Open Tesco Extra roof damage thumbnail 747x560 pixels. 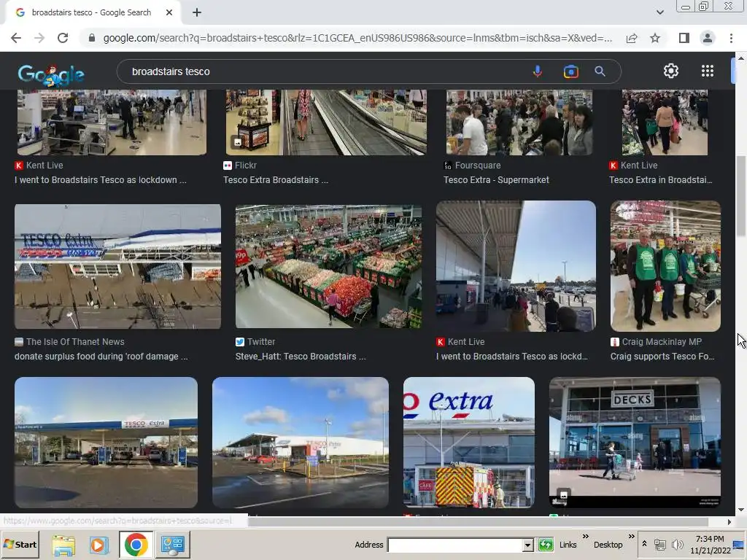coord(117,266)
